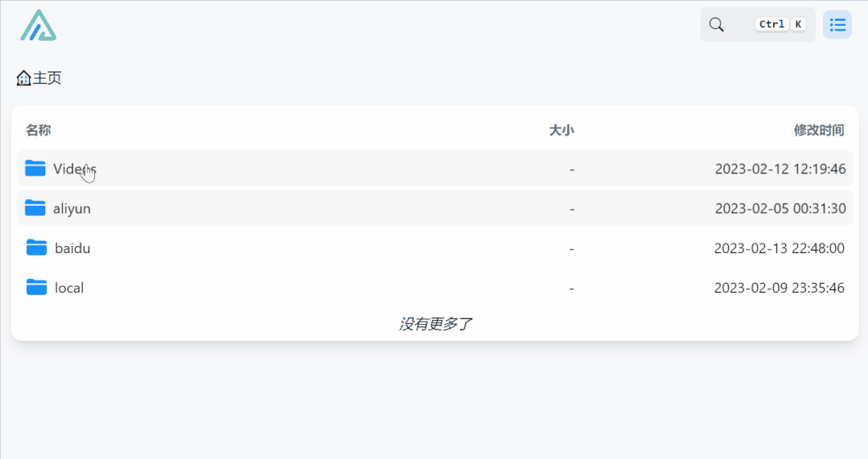Click the Videos folder icon
The width and height of the screenshot is (868, 459).
click(x=35, y=168)
